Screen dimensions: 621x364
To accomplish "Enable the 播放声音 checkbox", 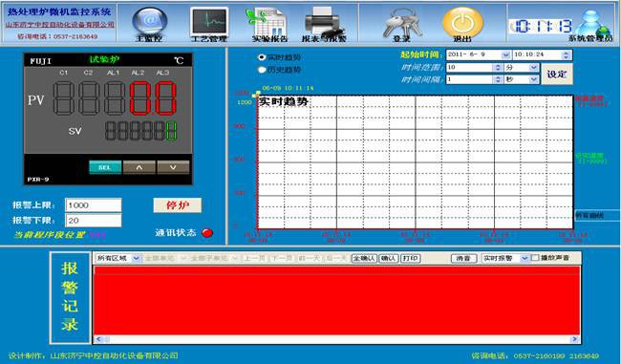I will 535,258.
